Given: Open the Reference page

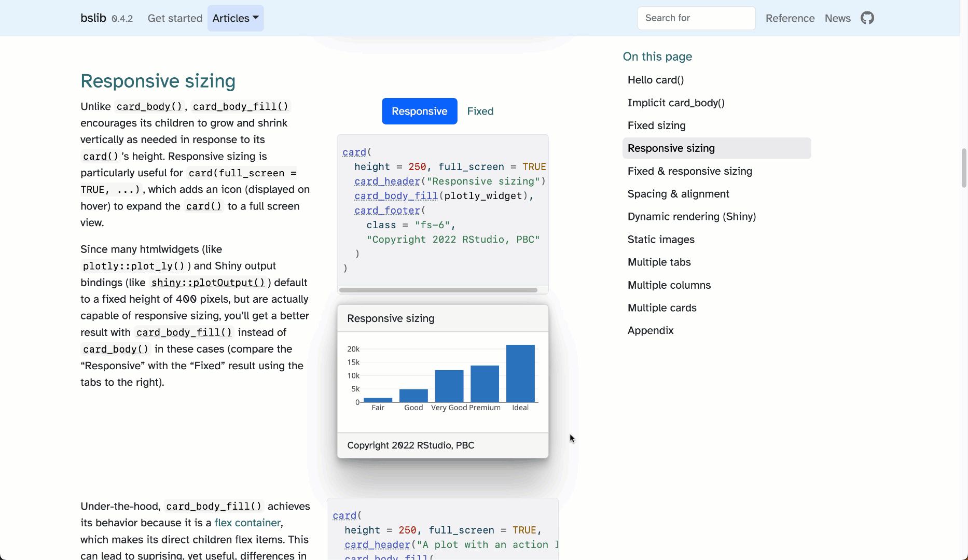Looking at the screenshot, I should (790, 18).
